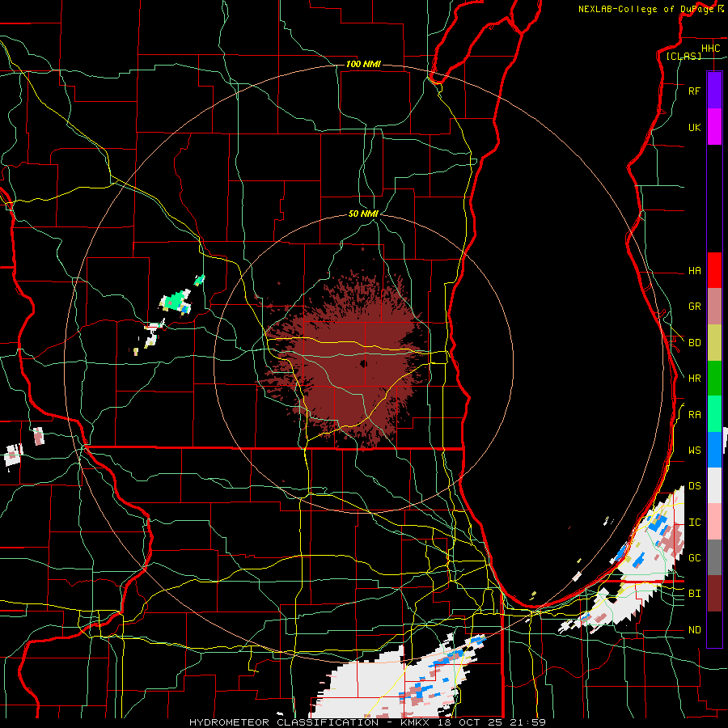Select the BI legend label
This screenshot has height=728, width=728.
[694, 594]
